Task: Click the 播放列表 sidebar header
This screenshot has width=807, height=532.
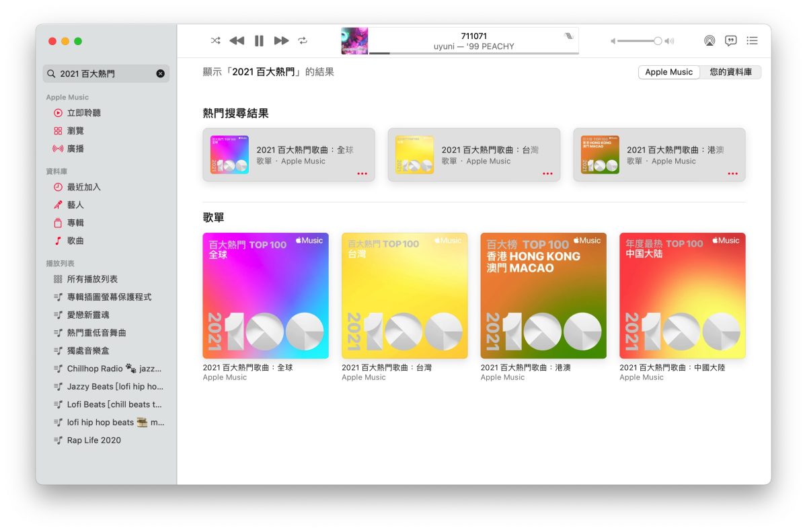Action: click(x=61, y=264)
